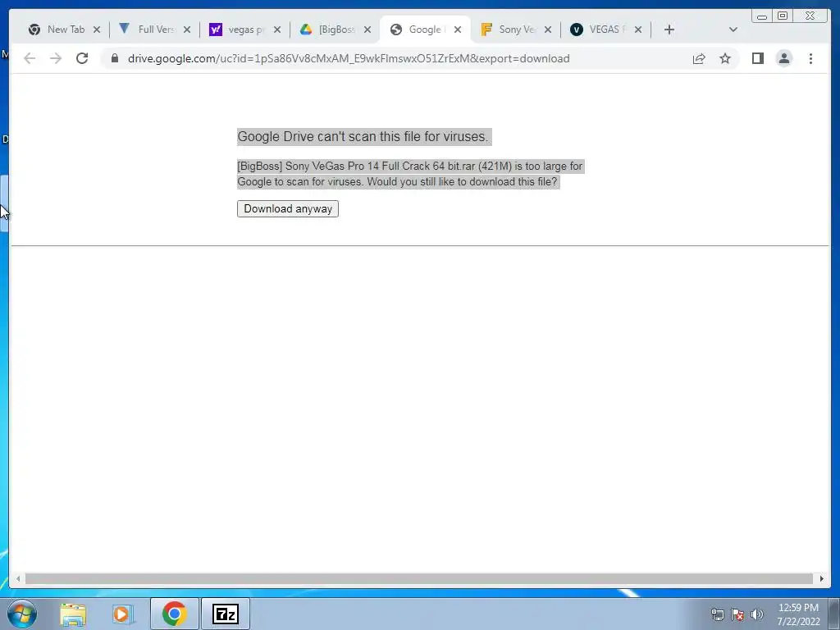Open the side panel

(757, 58)
